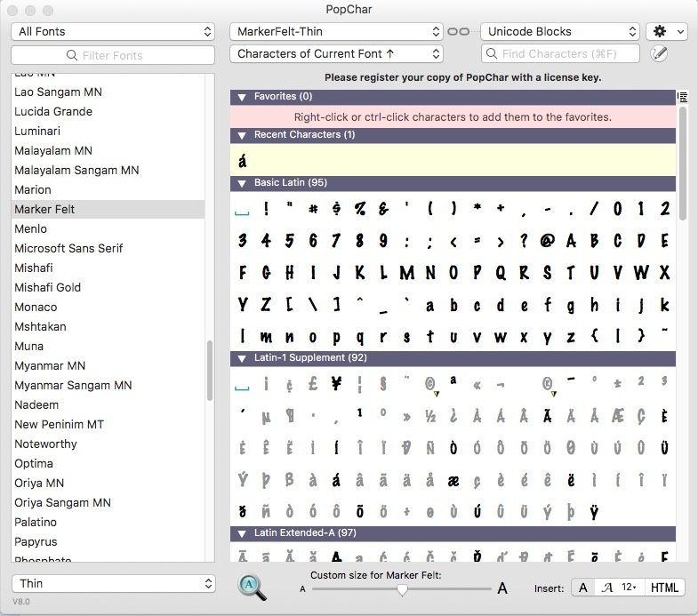Select HTML insert mode
698x616 pixels.
pos(664,588)
